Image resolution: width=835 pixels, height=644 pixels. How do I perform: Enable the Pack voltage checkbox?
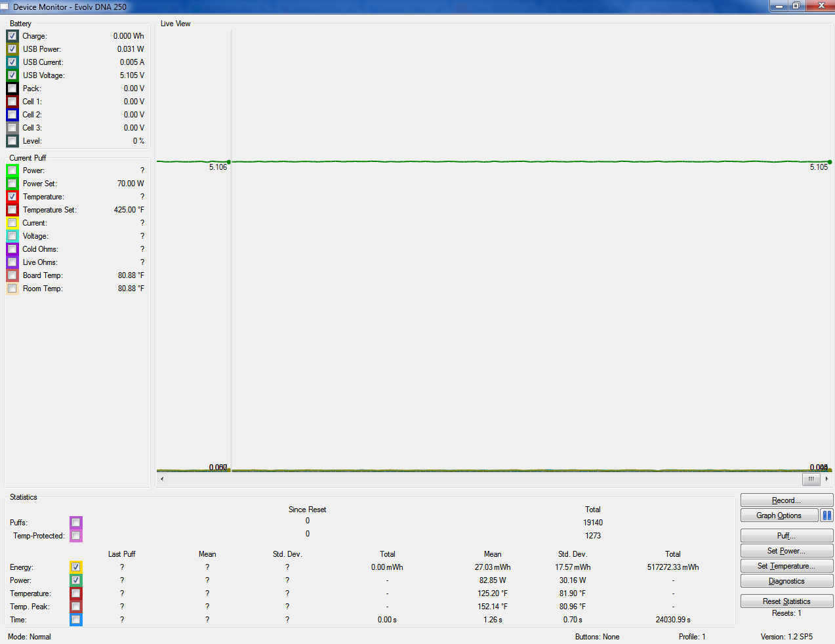[12, 89]
